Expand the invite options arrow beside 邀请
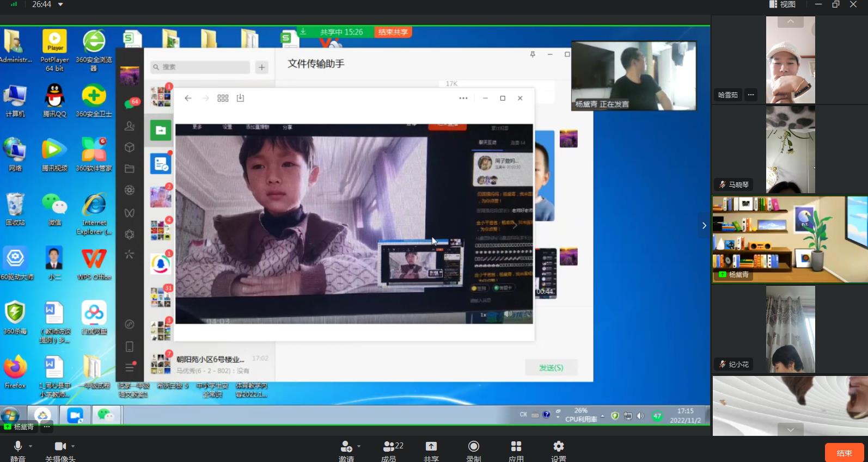Screen dimensions: 868x462 (359, 446)
